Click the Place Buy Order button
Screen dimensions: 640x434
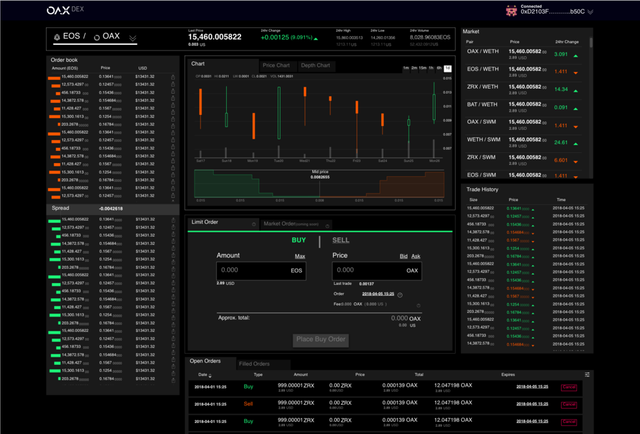click(321, 340)
